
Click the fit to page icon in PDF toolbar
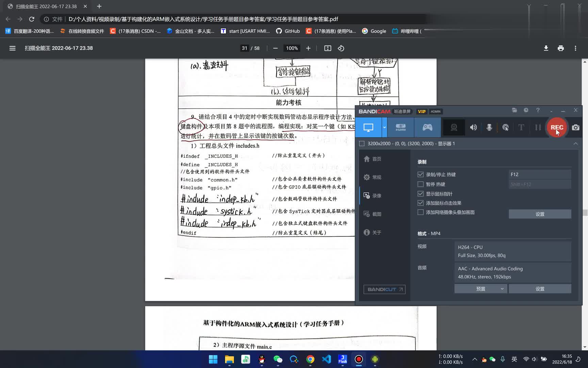[328, 48]
